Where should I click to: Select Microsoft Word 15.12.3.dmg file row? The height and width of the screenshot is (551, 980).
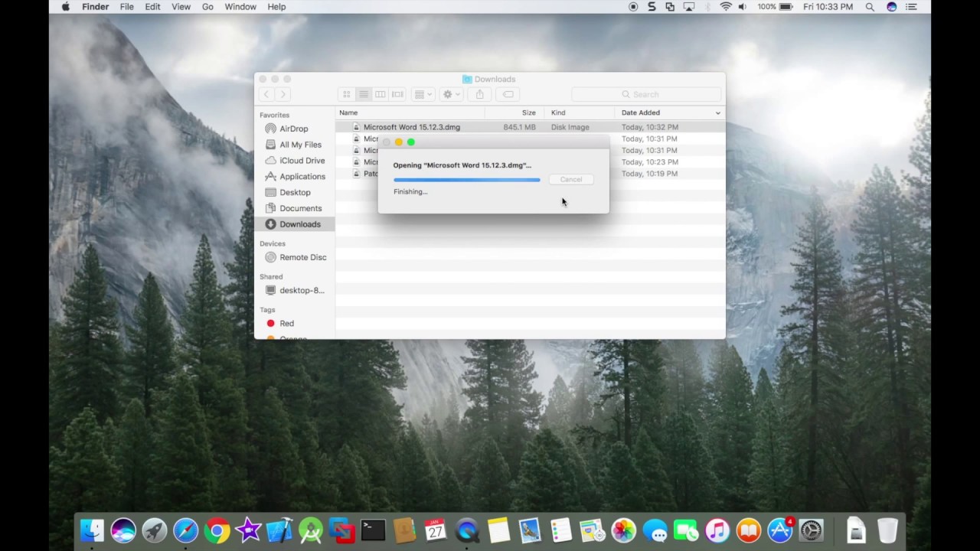coord(530,127)
